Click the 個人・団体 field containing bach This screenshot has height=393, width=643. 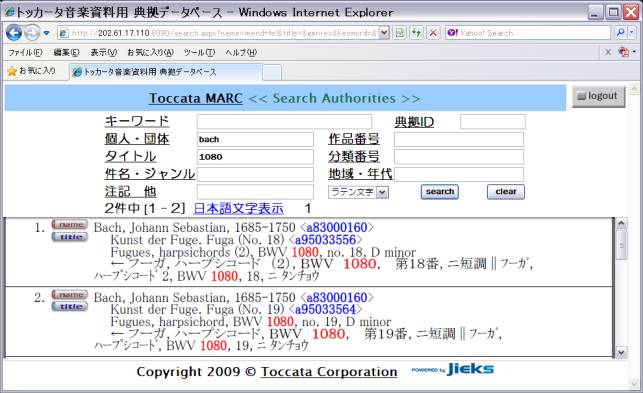(255, 139)
